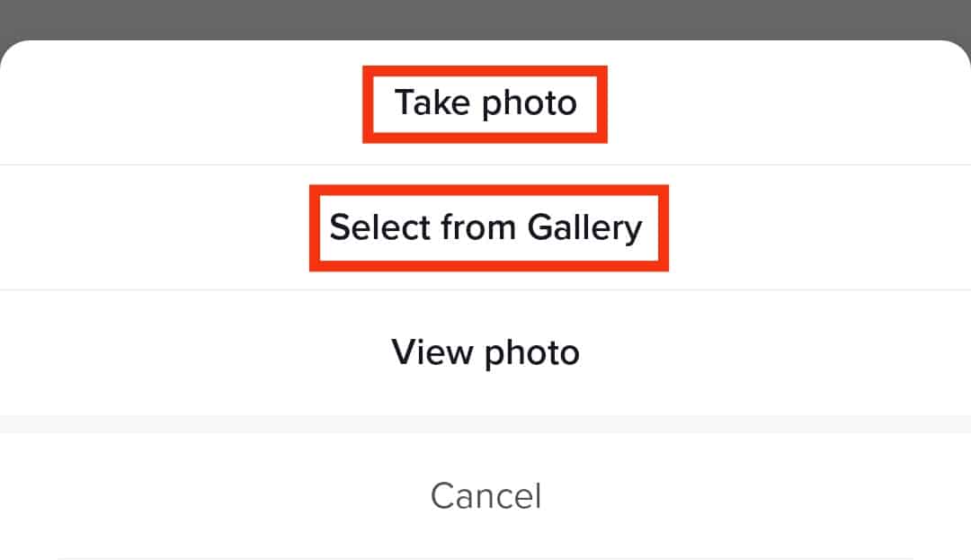Viewport: 971px width, 560px height.
Task: Click the gray overlay above the sheet
Action: pyautogui.click(x=485, y=16)
